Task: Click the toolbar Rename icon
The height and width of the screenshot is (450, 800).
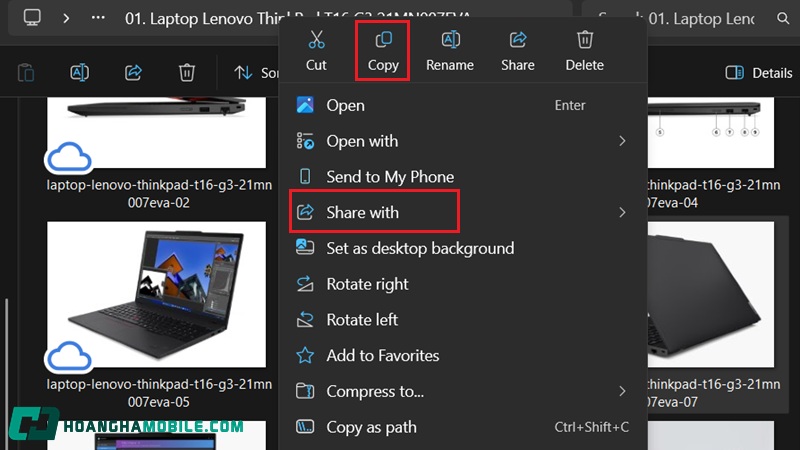Action: coord(80,72)
